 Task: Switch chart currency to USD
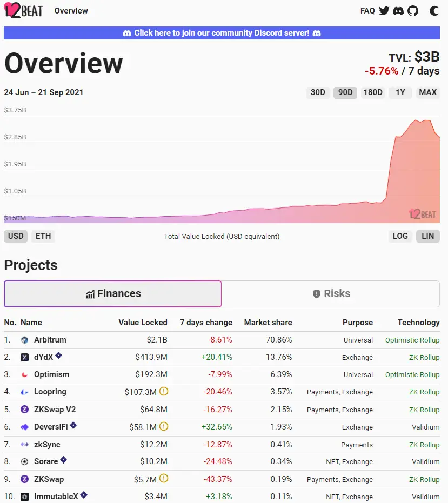pos(16,236)
